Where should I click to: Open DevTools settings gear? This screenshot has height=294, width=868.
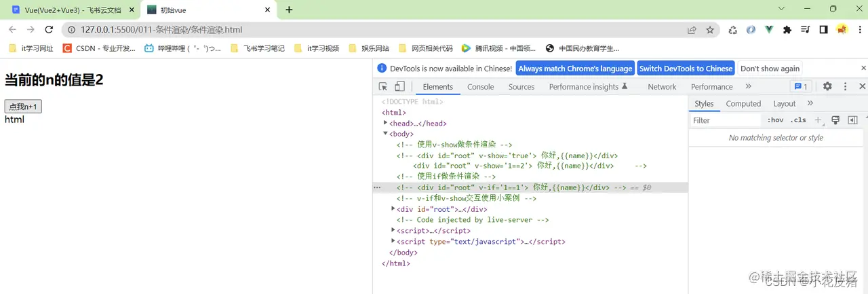[827, 86]
